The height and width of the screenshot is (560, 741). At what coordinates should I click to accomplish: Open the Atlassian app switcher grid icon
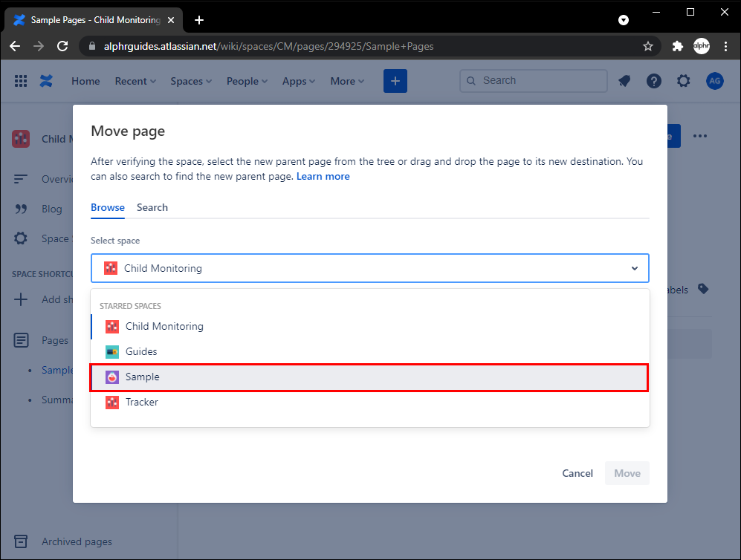click(20, 81)
